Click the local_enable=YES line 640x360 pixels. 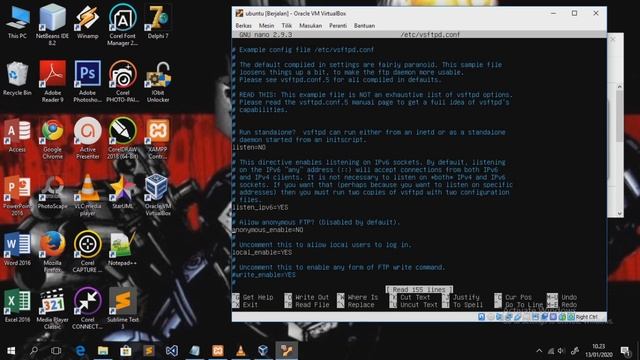[x=262, y=253]
